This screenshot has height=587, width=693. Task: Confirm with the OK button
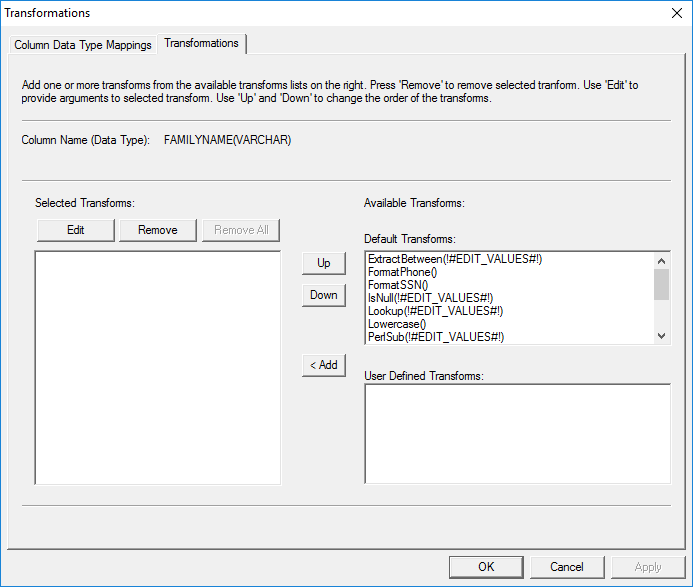[x=486, y=567]
